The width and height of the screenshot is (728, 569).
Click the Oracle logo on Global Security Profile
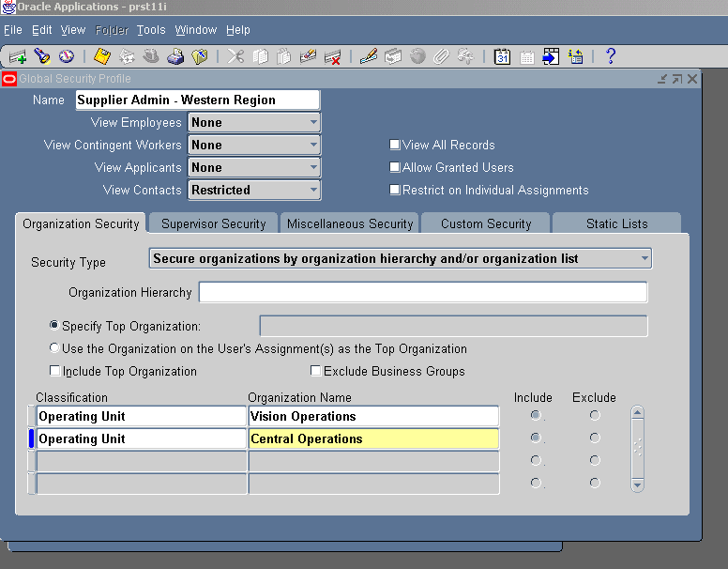[x=8, y=79]
